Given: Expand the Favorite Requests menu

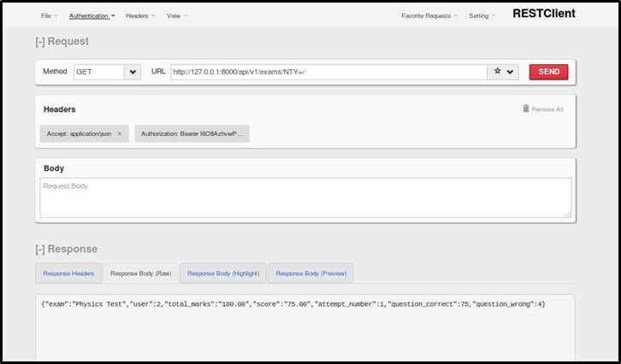Looking at the screenshot, I should (x=429, y=15).
